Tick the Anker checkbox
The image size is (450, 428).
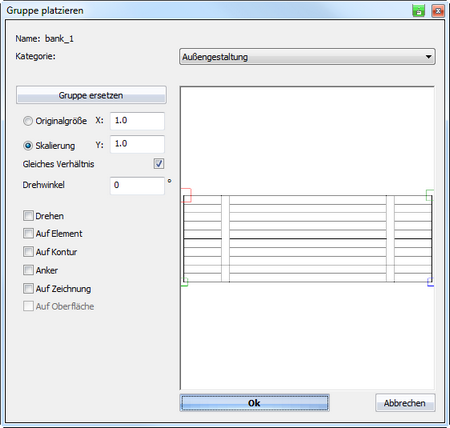coord(28,270)
